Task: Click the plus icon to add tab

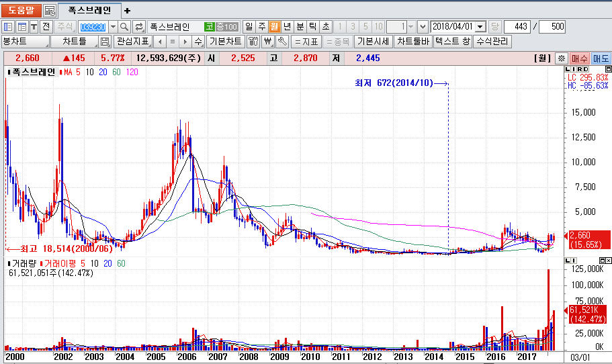Action: coord(128,11)
